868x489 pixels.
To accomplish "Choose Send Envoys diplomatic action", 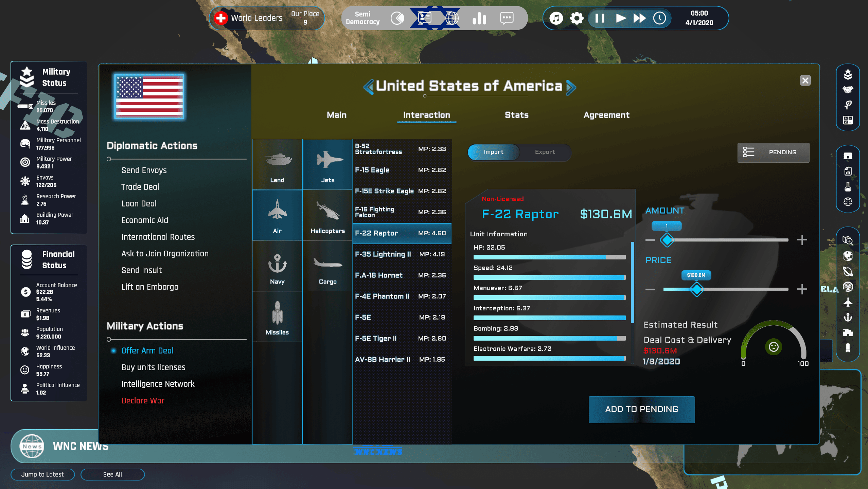I will [144, 170].
